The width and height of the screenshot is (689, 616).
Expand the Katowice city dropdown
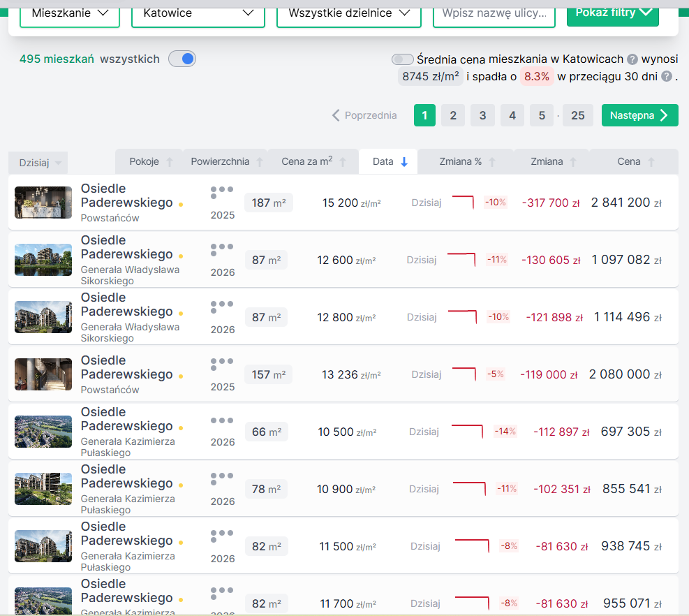(198, 13)
